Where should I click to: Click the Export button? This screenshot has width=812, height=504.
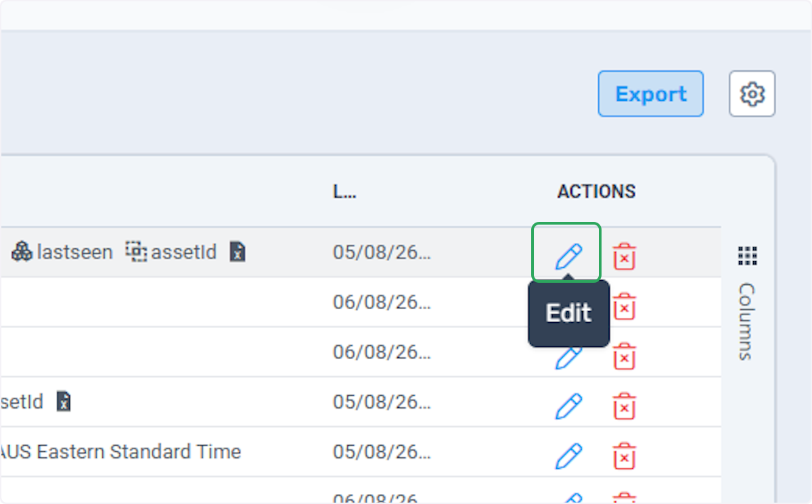[x=650, y=93]
